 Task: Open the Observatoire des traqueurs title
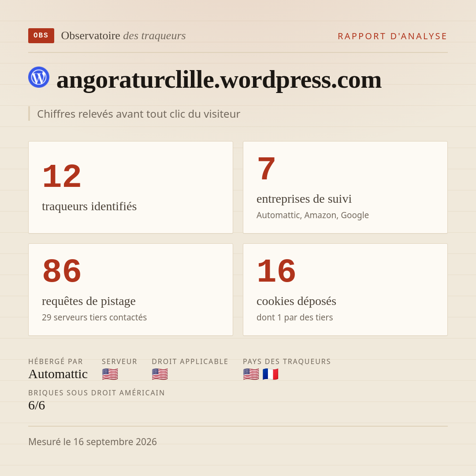pyautogui.click(x=123, y=36)
